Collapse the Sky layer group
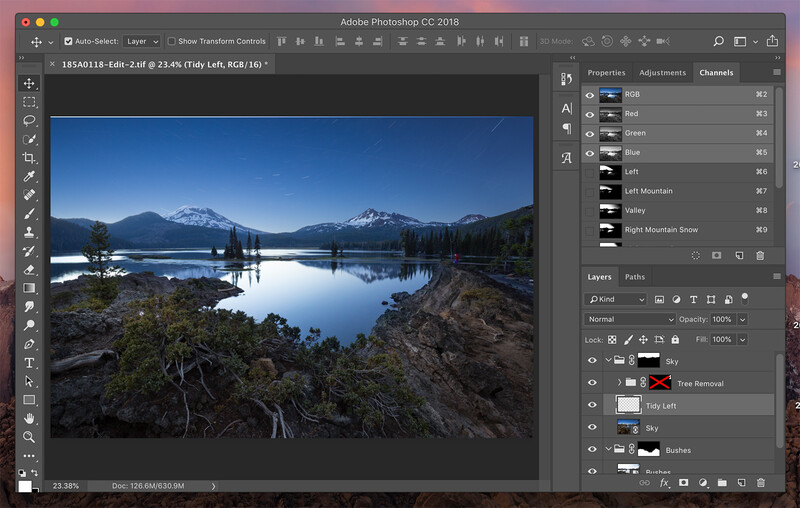Screen dimensions: 800x508 click(608, 360)
